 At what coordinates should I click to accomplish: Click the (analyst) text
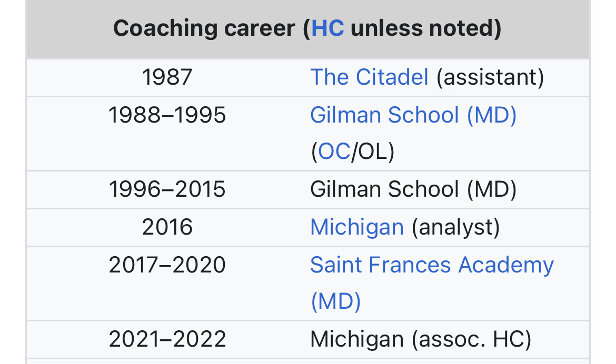click(x=456, y=227)
